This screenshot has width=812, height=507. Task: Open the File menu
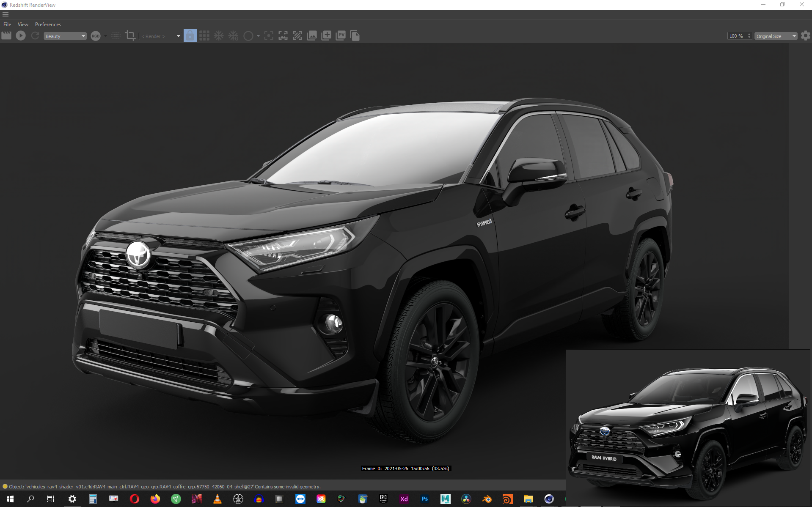(7, 25)
